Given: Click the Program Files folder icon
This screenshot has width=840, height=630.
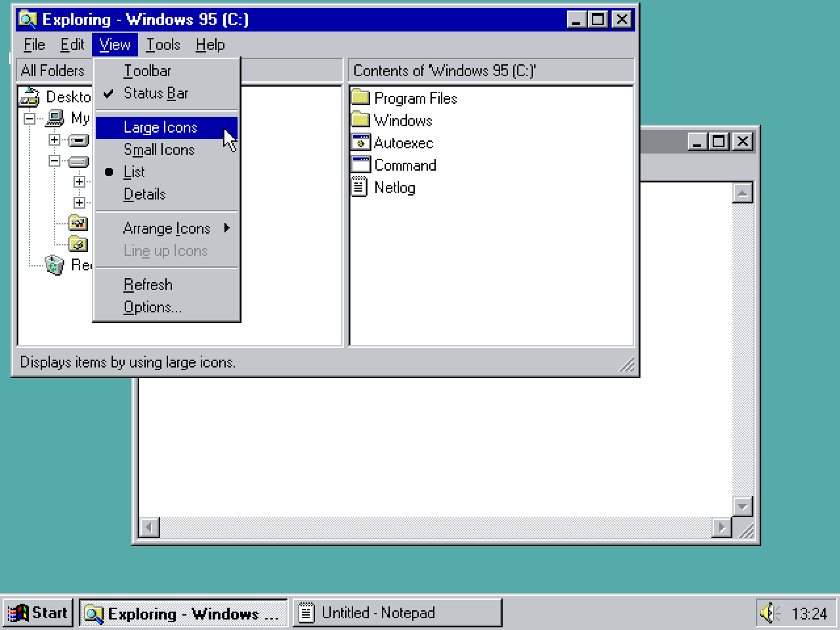Looking at the screenshot, I should pos(361,97).
